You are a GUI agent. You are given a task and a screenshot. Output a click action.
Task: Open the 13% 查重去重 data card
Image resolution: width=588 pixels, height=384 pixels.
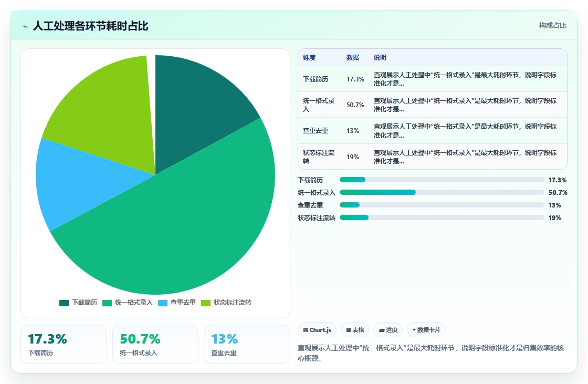point(247,344)
